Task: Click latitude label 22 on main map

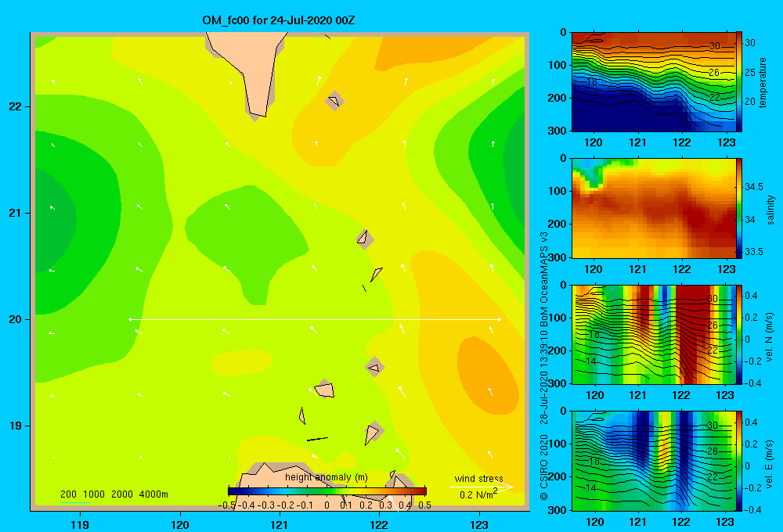Action: [15, 106]
